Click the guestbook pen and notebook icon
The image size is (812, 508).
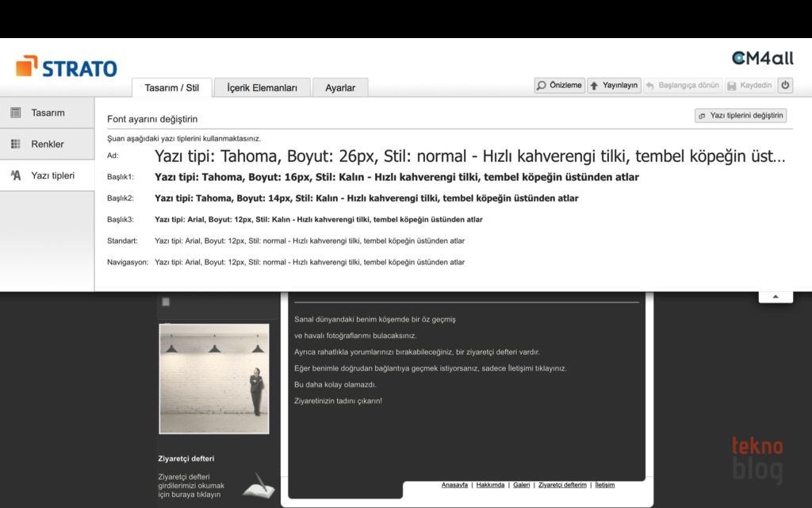tap(258, 485)
